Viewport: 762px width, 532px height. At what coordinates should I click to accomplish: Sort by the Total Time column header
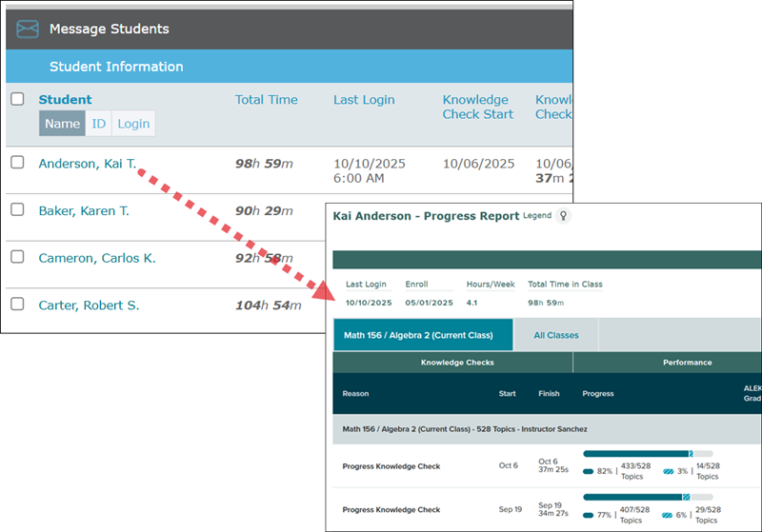[x=266, y=100]
